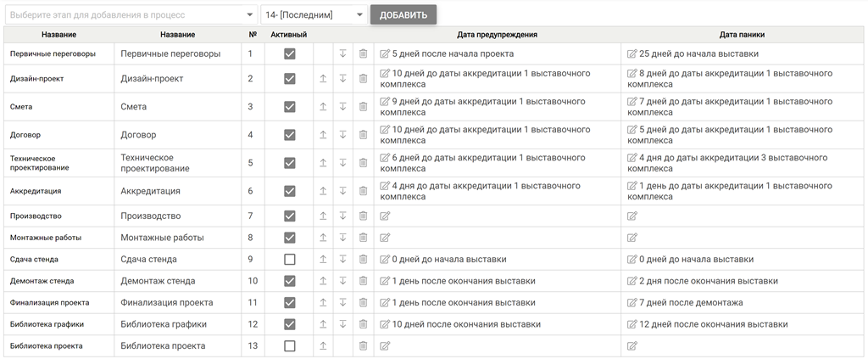
Task: Activate the Библиотека проекта stage checkbox
Action: pos(290,346)
